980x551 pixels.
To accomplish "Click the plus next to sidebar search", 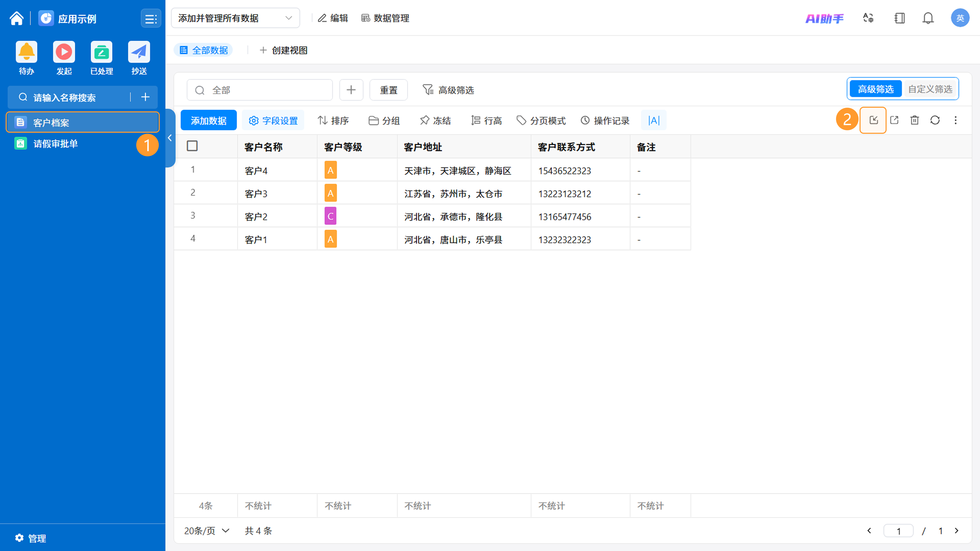I will [145, 98].
